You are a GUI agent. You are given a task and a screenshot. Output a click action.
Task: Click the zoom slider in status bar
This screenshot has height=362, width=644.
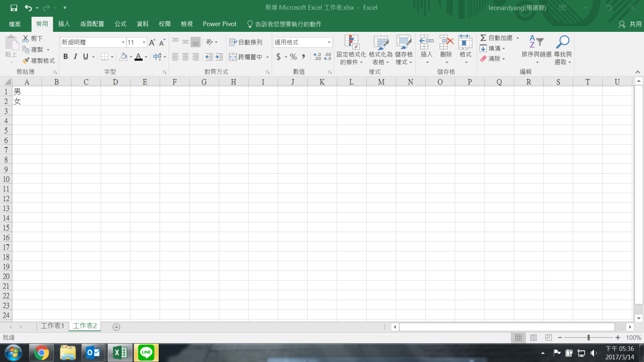[x=588, y=337]
